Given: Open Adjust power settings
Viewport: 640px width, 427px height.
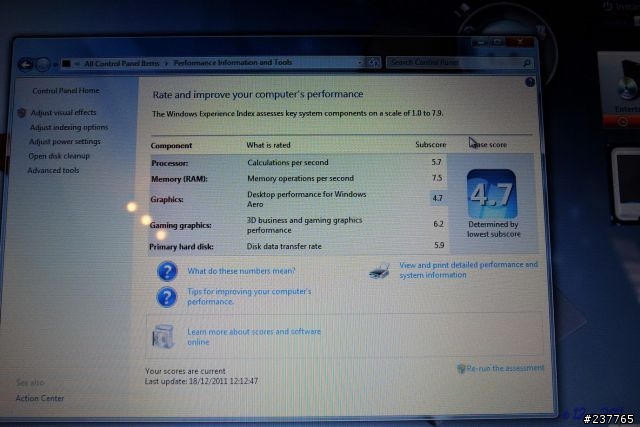Looking at the screenshot, I should point(64,142).
